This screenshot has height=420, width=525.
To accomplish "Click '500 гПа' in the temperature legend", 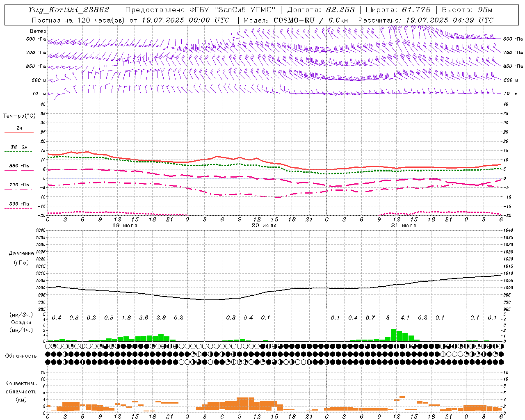I will 19,204.
